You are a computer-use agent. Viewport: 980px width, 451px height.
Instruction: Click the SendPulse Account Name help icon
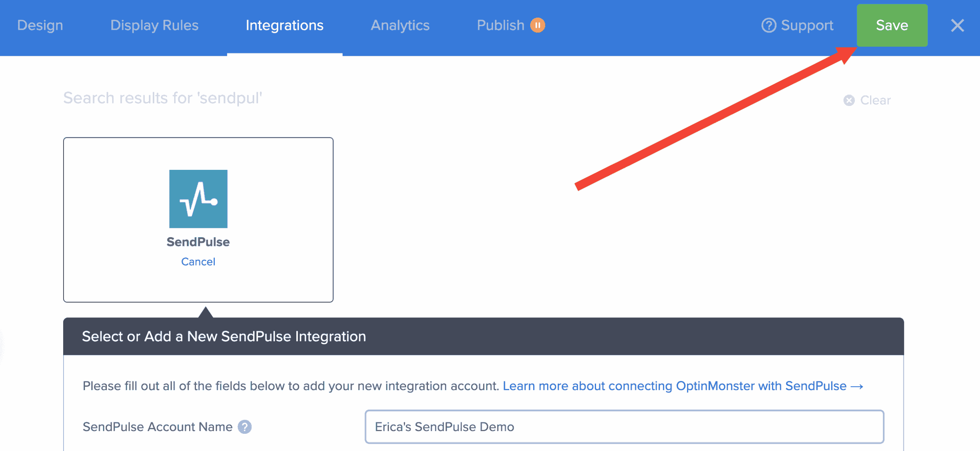pyautogui.click(x=245, y=427)
